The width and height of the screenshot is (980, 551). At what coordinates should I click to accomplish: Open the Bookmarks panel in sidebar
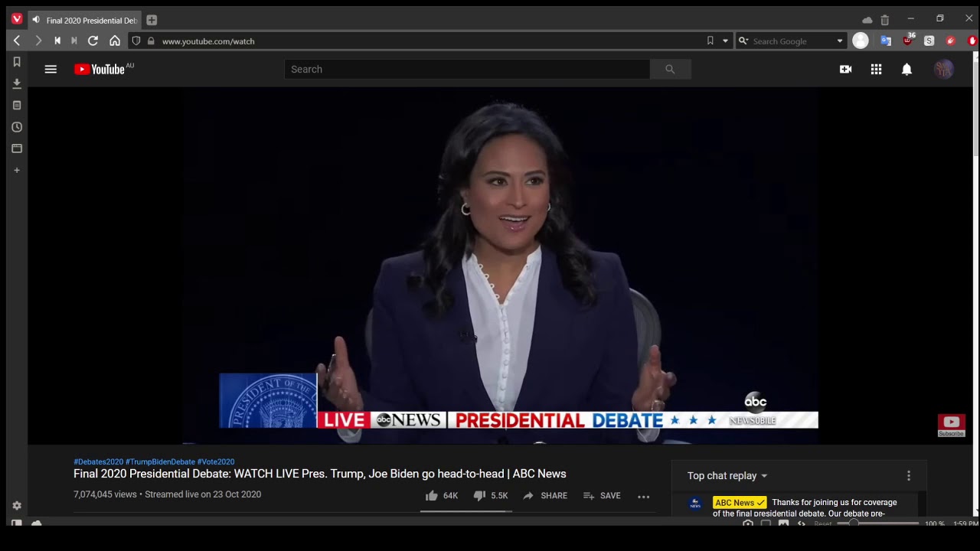pos(17,62)
